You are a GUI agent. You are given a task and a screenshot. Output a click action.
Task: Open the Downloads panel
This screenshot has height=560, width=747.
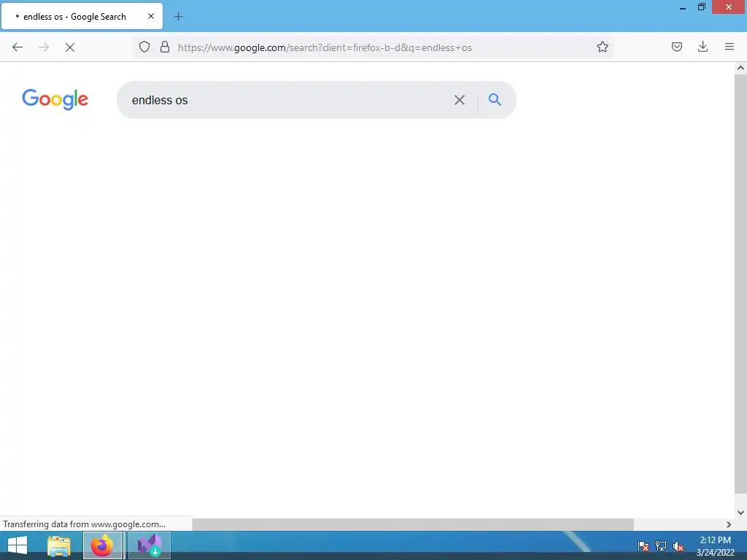[x=703, y=47]
